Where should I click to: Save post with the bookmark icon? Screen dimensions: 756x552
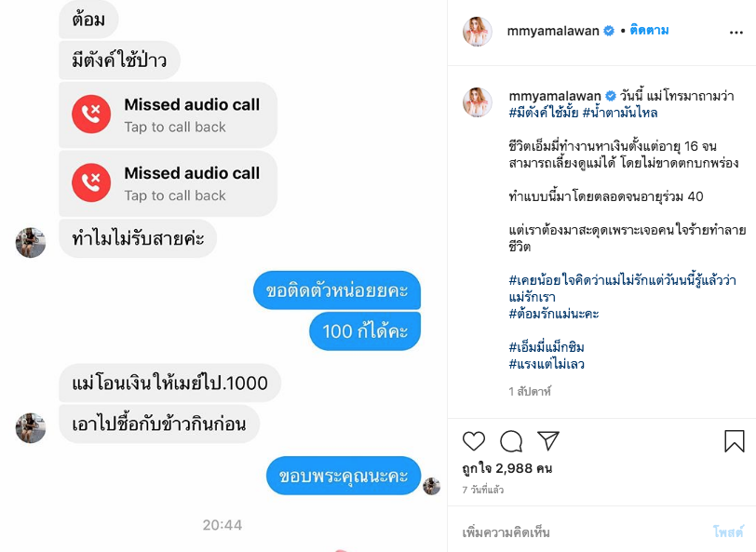(x=735, y=440)
